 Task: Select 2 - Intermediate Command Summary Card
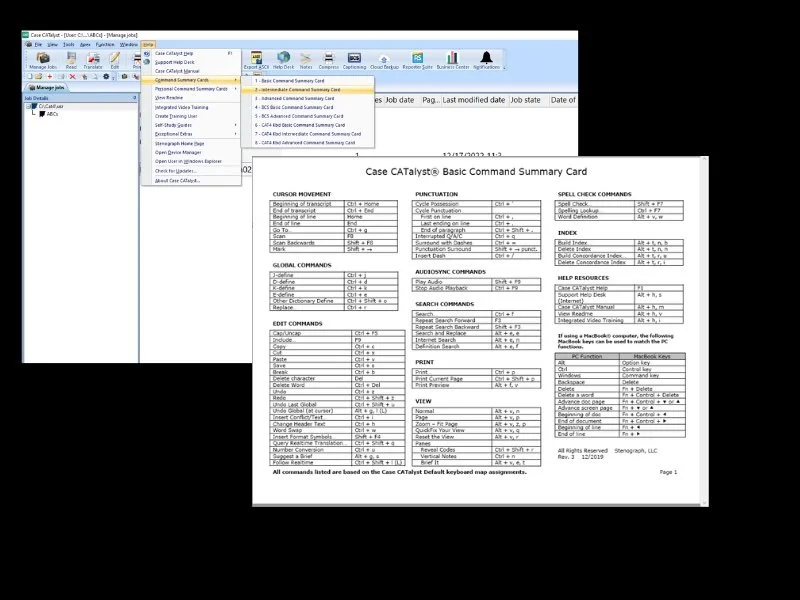(x=308, y=90)
